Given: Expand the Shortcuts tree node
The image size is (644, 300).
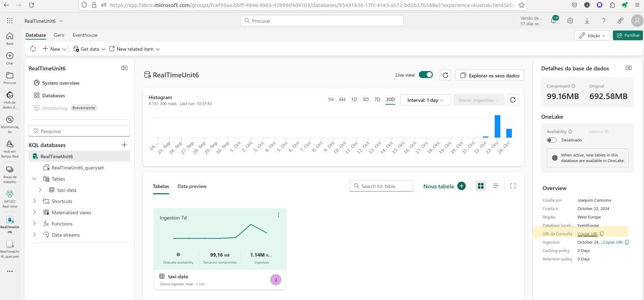Looking at the screenshot, I should [34, 201].
